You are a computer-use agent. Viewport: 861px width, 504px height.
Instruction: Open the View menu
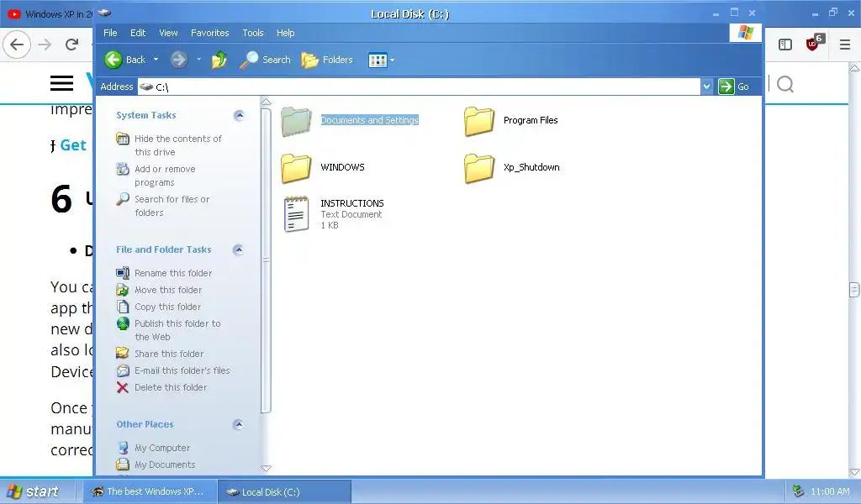click(x=168, y=33)
